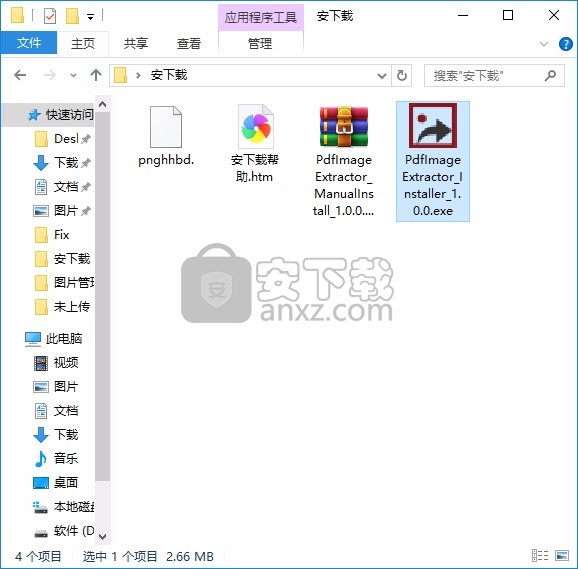Click the New Folder quick access icon
This screenshot has width=578, height=569.
coord(72,16)
